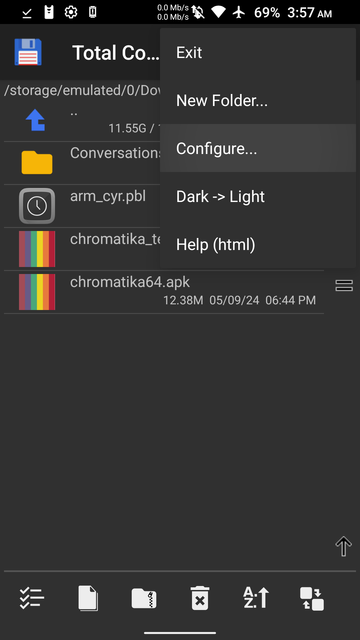Select the arm_cyr.pbl file

click(x=82, y=206)
